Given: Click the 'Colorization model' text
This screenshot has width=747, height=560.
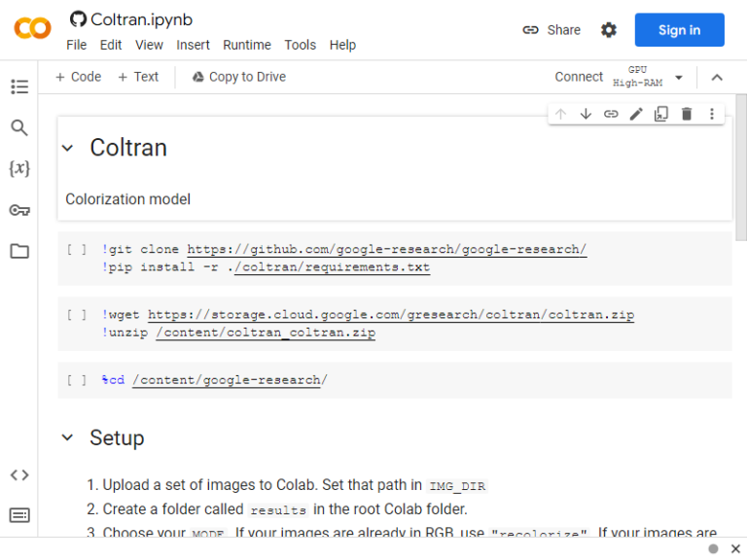Looking at the screenshot, I should [127, 199].
